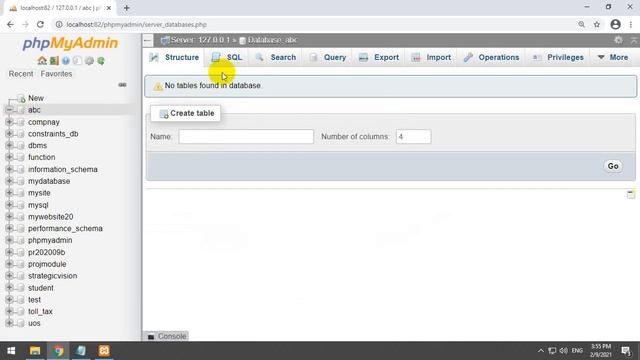
Task: Click the Number of columns field
Action: point(413,137)
